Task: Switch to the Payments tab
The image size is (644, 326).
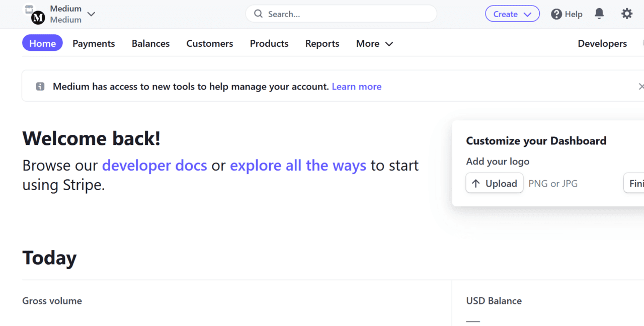Action: pos(94,44)
